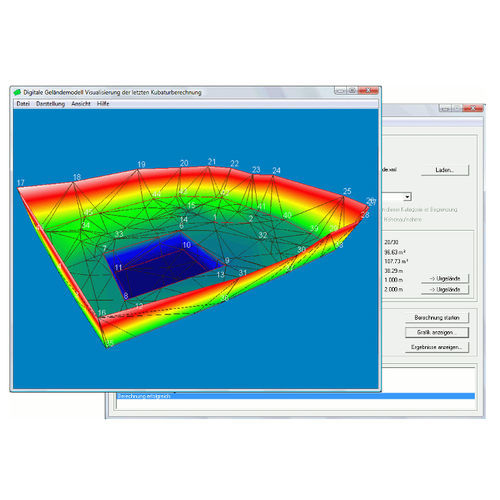Click the 20/30 value in back window

[x=391, y=242]
